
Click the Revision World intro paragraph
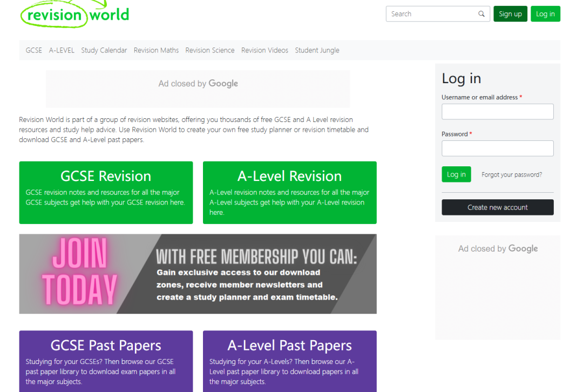(194, 130)
